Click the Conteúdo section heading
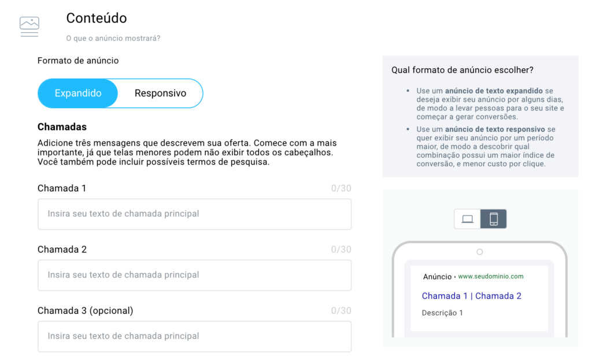Viewport: 592px width, 364px height. (97, 18)
